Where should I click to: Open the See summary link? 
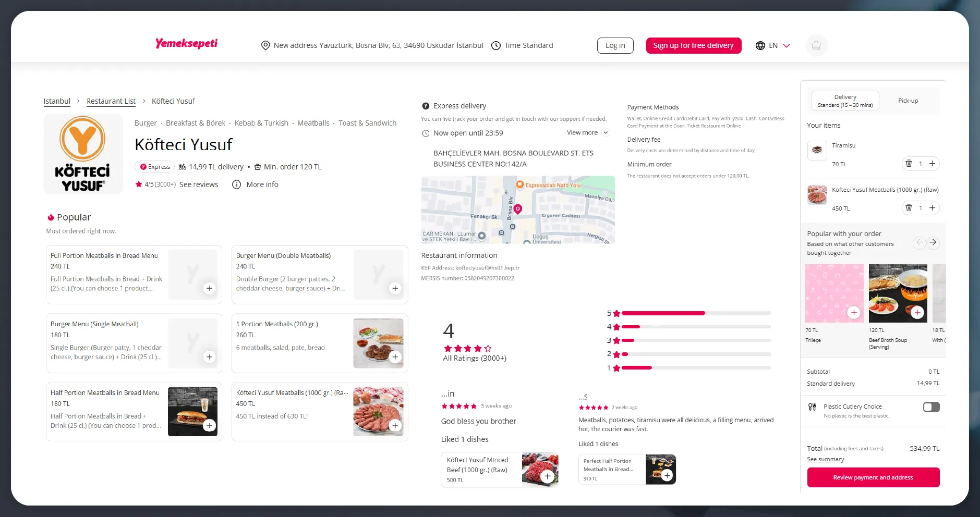(x=825, y=459)
